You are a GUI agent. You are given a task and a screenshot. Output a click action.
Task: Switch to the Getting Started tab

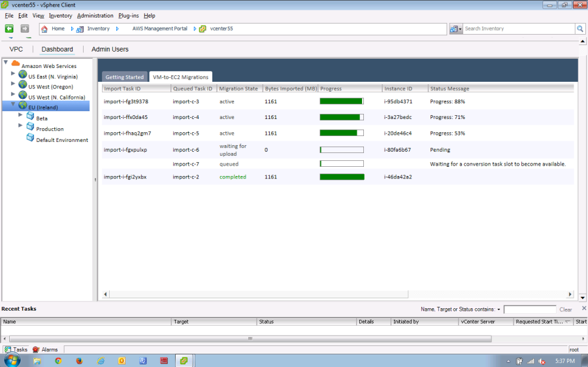pos(124,77)
